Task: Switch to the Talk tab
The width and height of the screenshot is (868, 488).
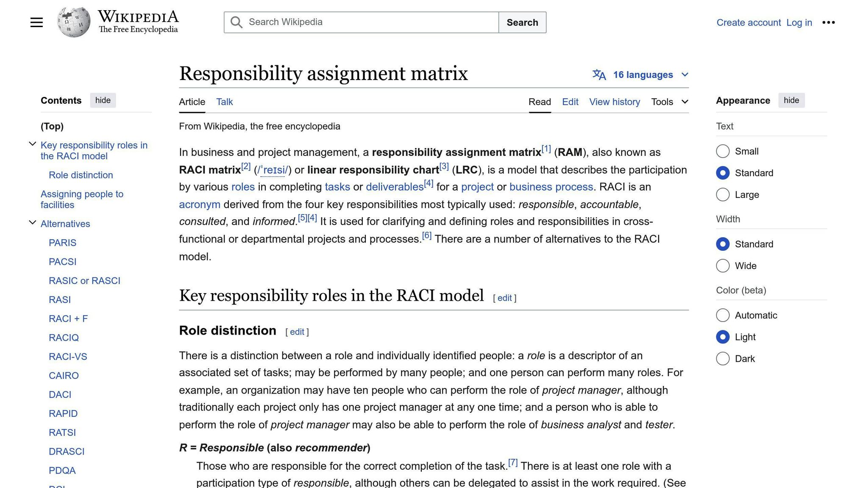Action: point(224,102)
